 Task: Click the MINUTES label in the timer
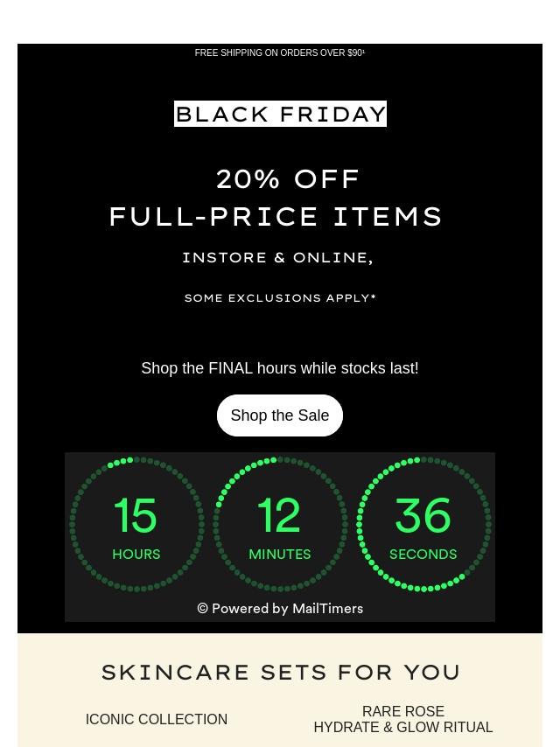(x=280, y=555)
